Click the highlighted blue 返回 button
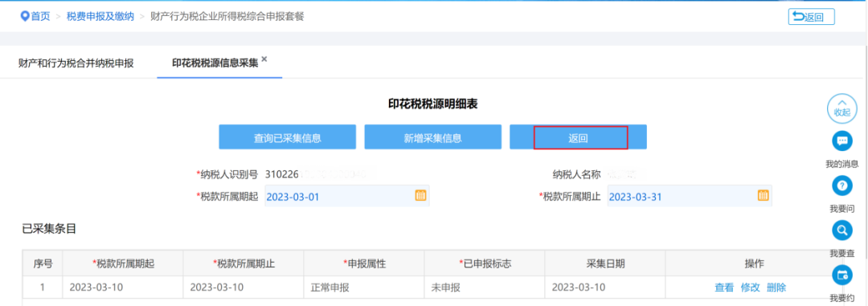This screenshot has width=868, height=306. 579,137
